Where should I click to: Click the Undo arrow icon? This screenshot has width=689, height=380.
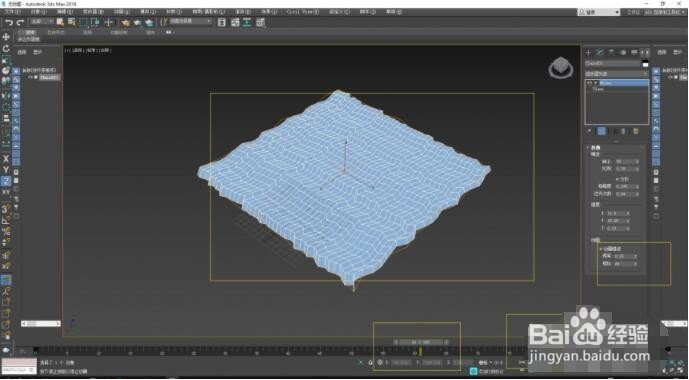coord(9,22)
